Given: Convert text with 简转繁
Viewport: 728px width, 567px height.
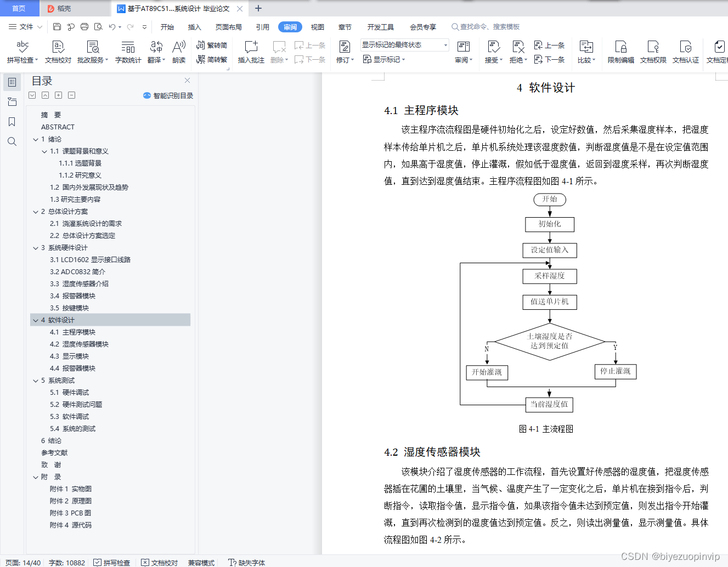Looking at the screenshot, I should click(212, 59).
